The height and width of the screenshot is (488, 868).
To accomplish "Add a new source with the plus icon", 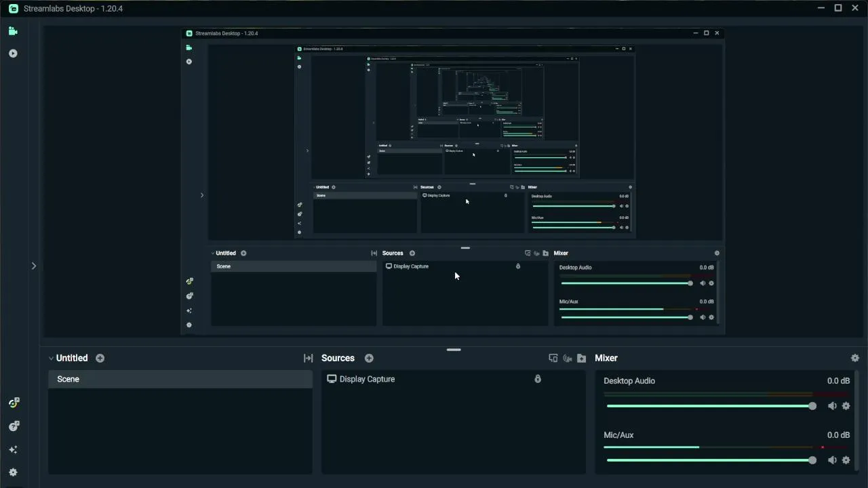I will [369, 358].
